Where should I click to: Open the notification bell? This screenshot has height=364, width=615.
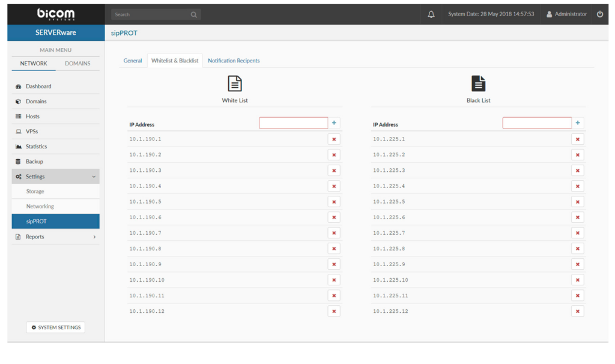pyautogui.click(x=431, y=13)
